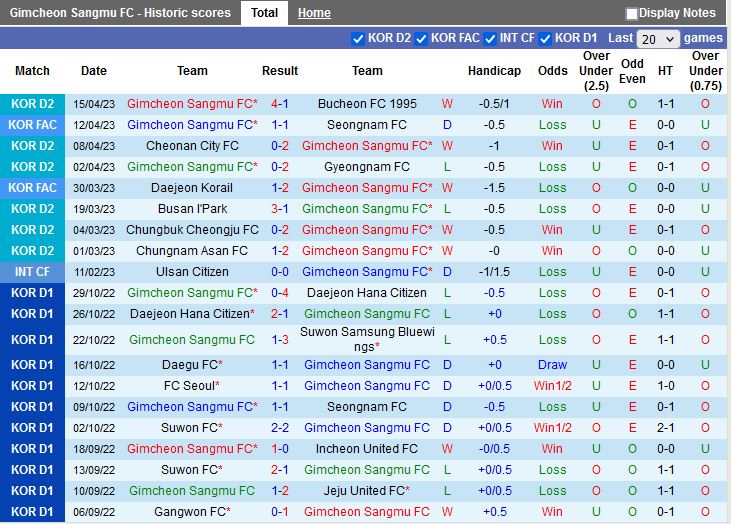Screen dimensions: 731x524
Task: Open the 1-0 Incheon United result
Action: (x=280, y=448)
